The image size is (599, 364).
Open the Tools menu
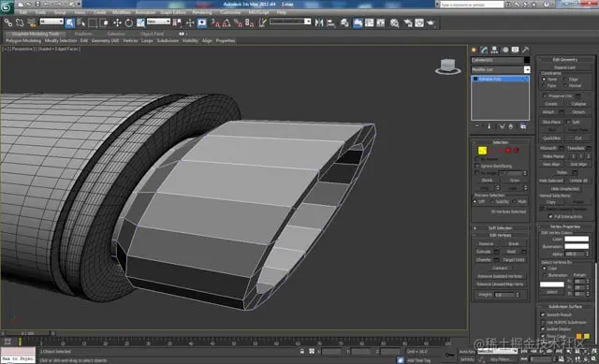[40, 12]
